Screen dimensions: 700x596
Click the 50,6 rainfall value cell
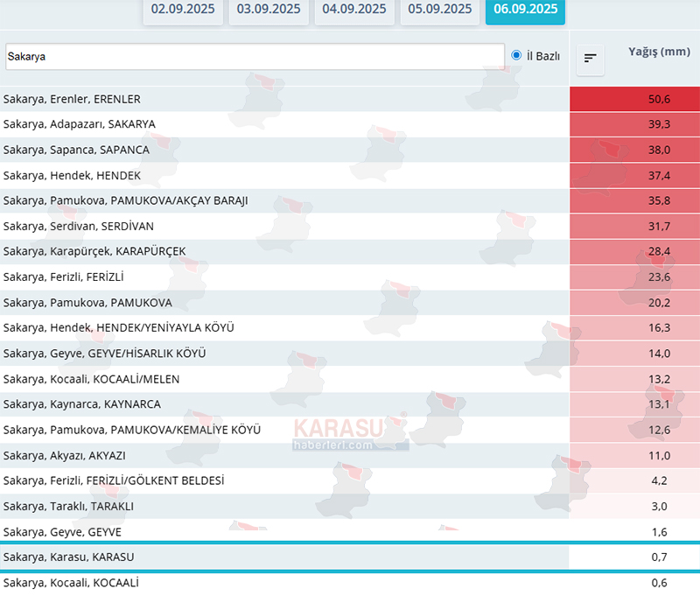pyautogui.click(x=634, y=99)
